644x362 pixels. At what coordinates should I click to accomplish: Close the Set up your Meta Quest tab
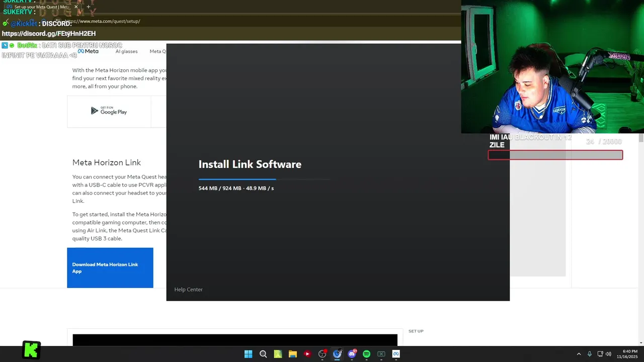pos(76,7)
